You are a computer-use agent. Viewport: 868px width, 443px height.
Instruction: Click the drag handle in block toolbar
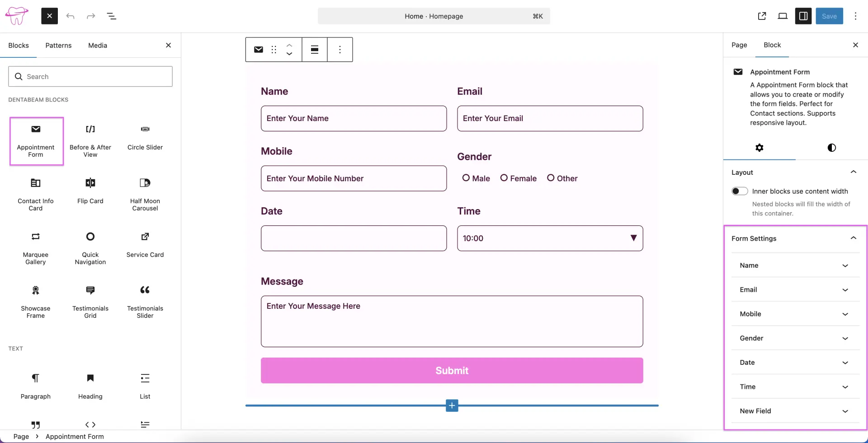(274, 50)
